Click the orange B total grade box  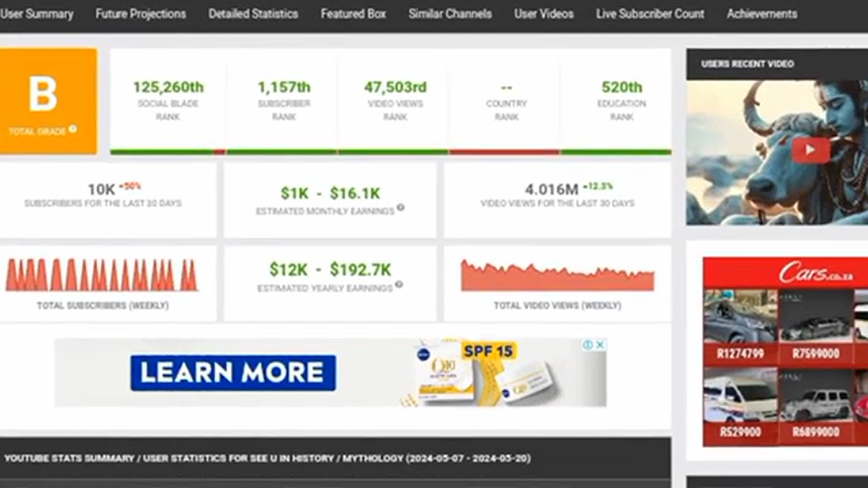pyautogui.click(x=48, y=101)
